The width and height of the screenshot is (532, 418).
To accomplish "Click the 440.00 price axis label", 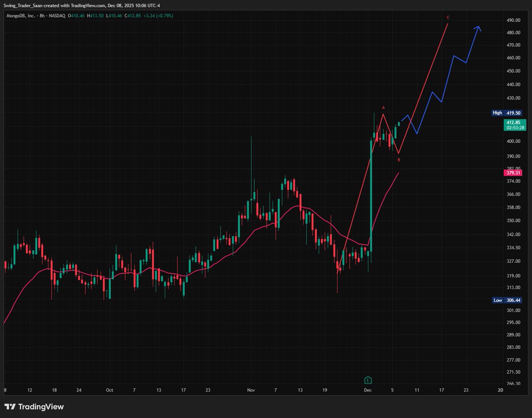I will pos(513,84).
